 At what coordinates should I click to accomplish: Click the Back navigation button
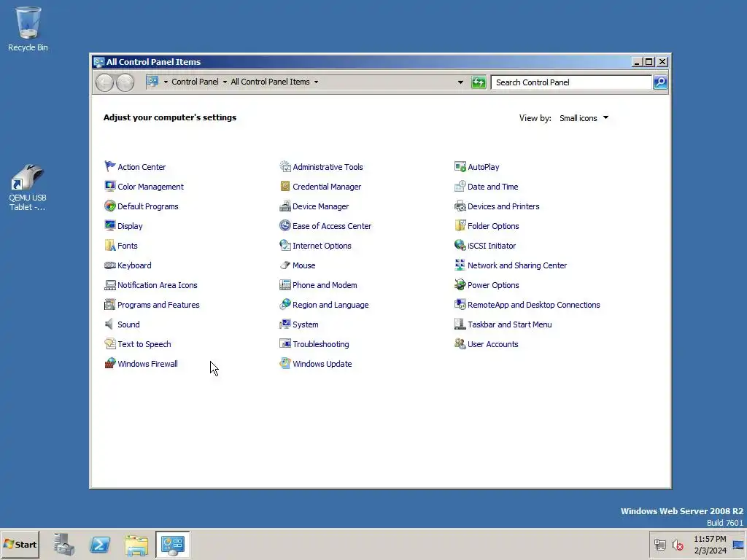[x=105, y=83]
